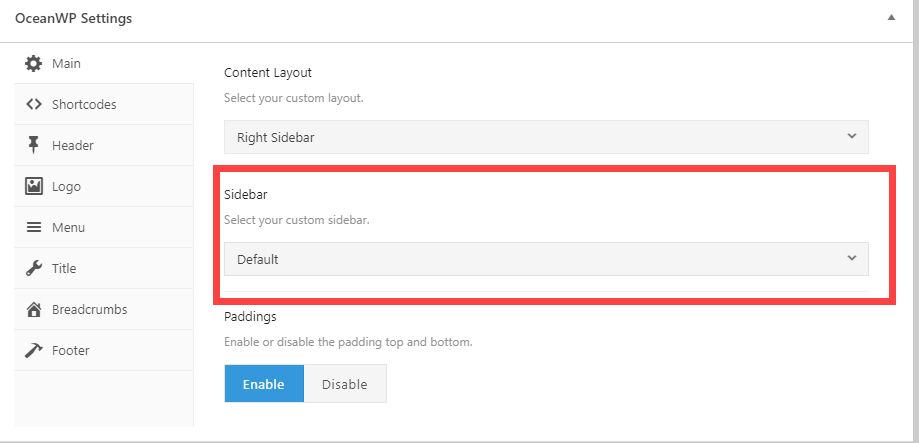
Task: Click the Right Sidebar dropdown chevron
Action: 852,136
